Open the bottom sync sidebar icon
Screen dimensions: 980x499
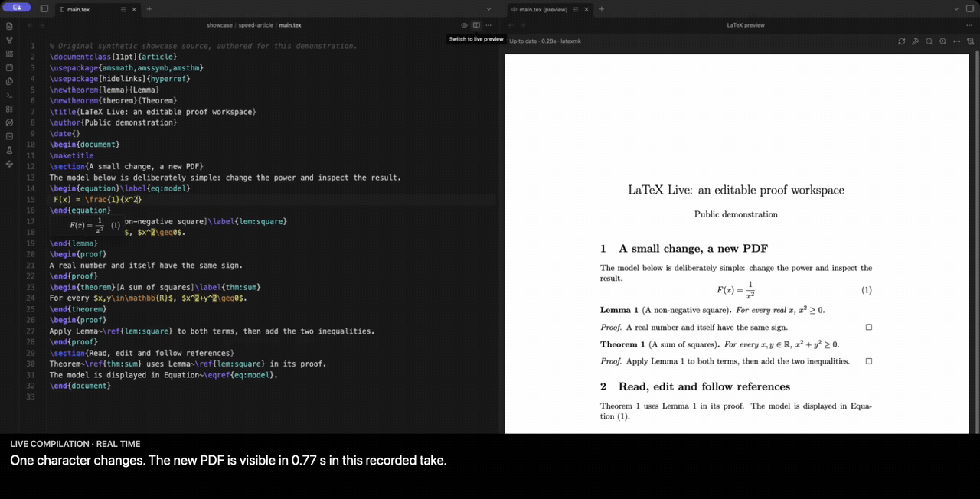click(x=9, y=164)
